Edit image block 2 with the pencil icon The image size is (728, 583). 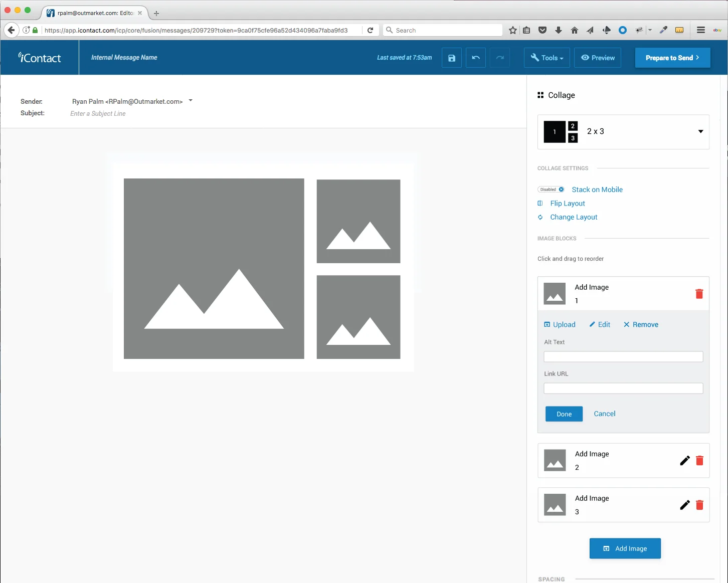[x=685, y=460]
